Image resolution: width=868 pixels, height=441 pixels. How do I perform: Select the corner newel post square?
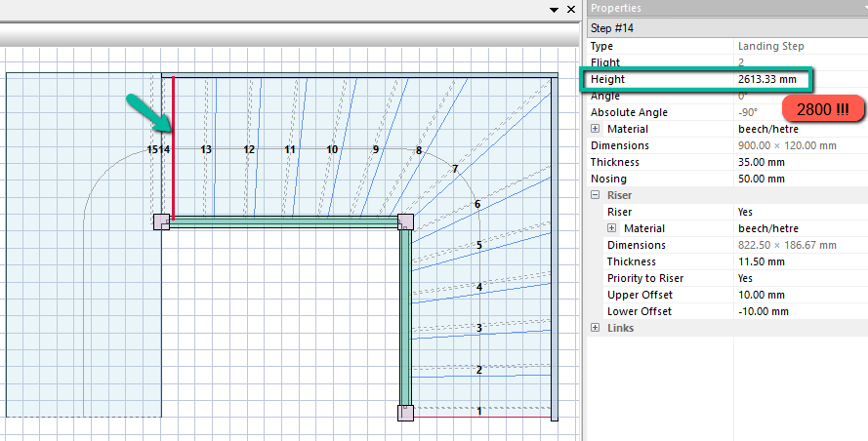point(405,222)
